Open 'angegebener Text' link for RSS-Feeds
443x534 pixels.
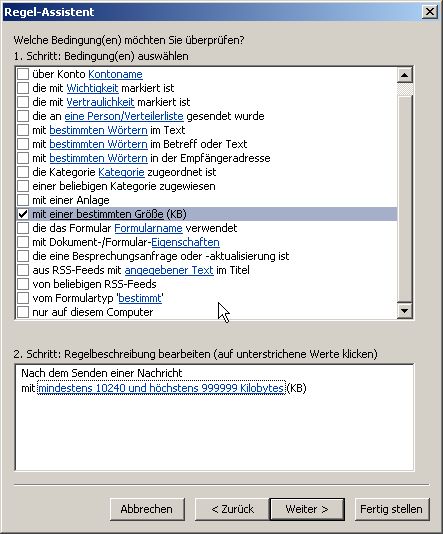169,270
